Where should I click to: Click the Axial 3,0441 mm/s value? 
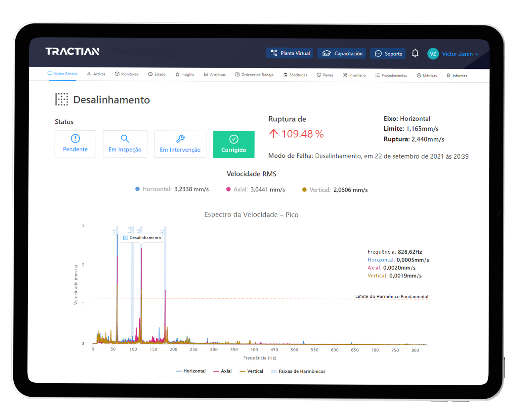pyautogui.click(x=268, y=189)
